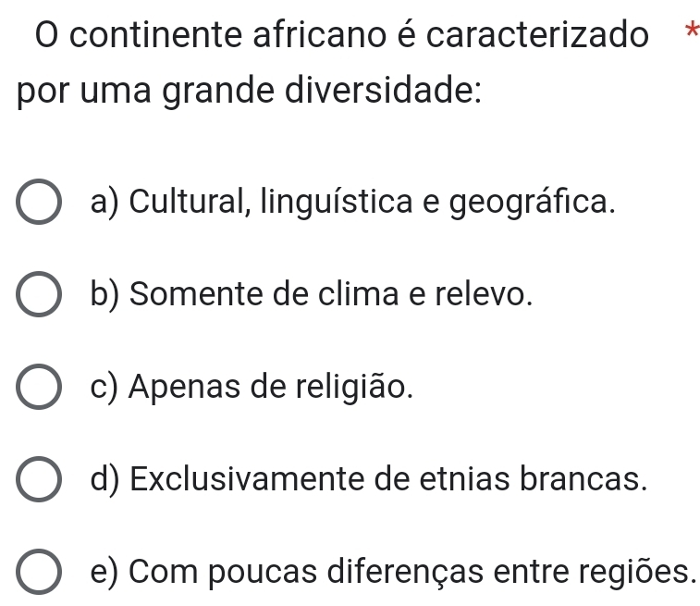Choose the radio circle for option b)
Viewport: 700px width, 606px height.
coord(40,296)
